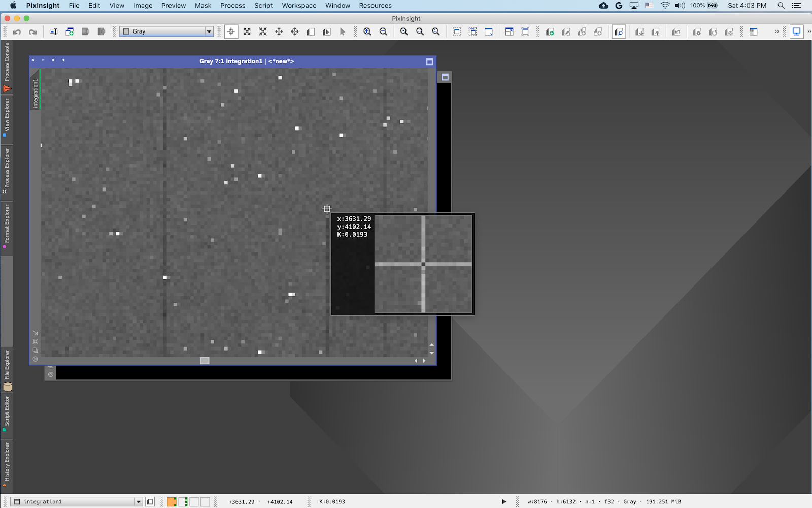812x508 pixels.
Task: Toggle the orange-highlighted status bar indicator
Action: pyautogui.click(x=172, y=502)
